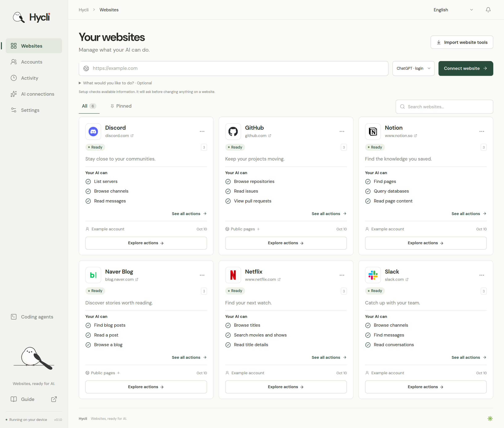Select the All tab
Screen dimensions: 504x428
89,106
